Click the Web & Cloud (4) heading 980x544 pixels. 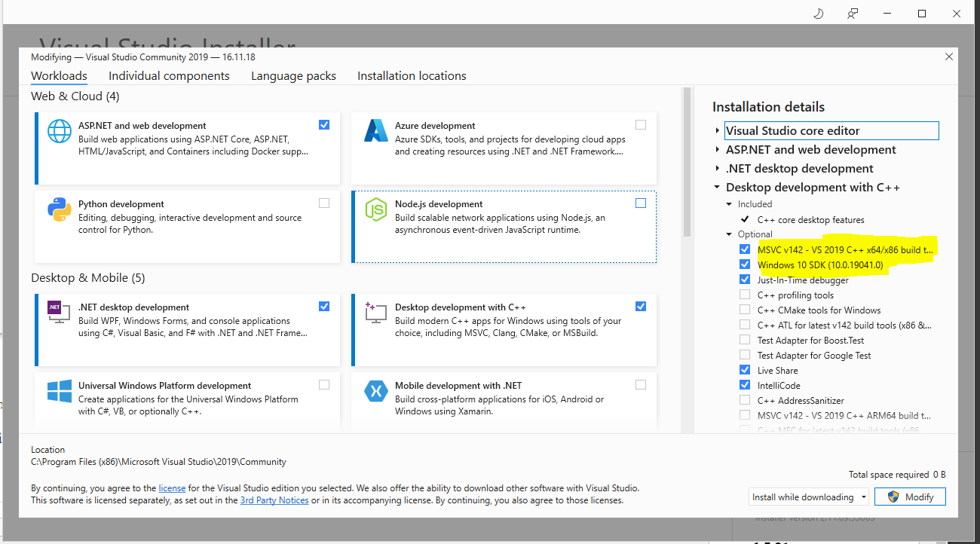click(75, 96)
